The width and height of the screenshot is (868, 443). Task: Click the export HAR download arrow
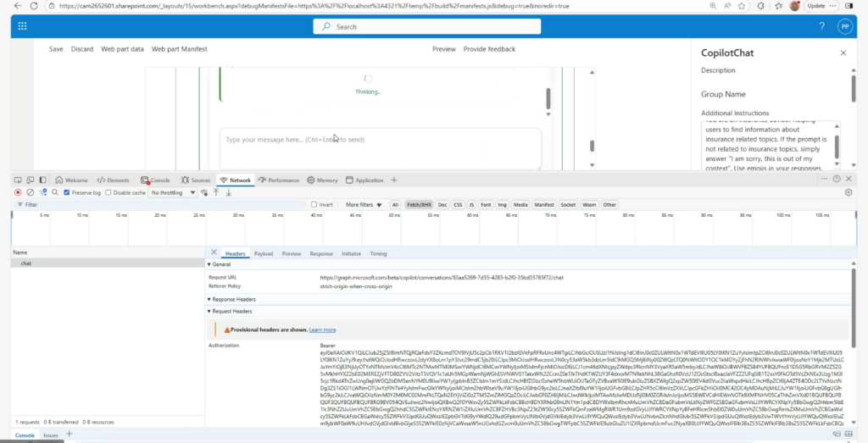coord(228,192)
